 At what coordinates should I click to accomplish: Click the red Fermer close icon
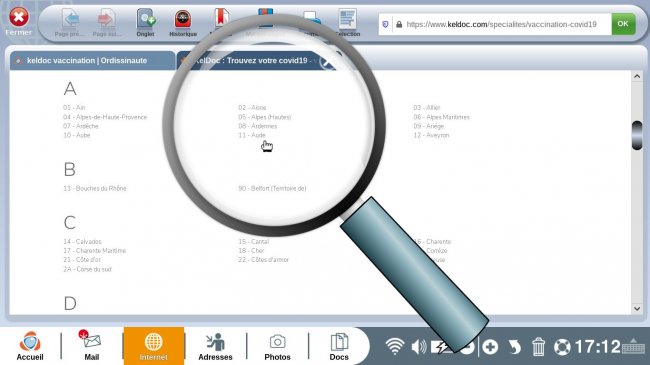pos(19,17)
